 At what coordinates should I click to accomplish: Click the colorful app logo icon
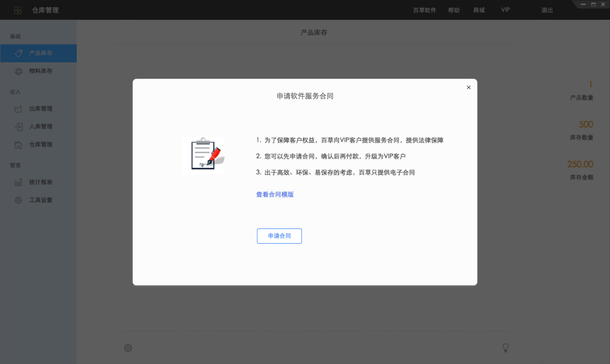pos(18,10)
